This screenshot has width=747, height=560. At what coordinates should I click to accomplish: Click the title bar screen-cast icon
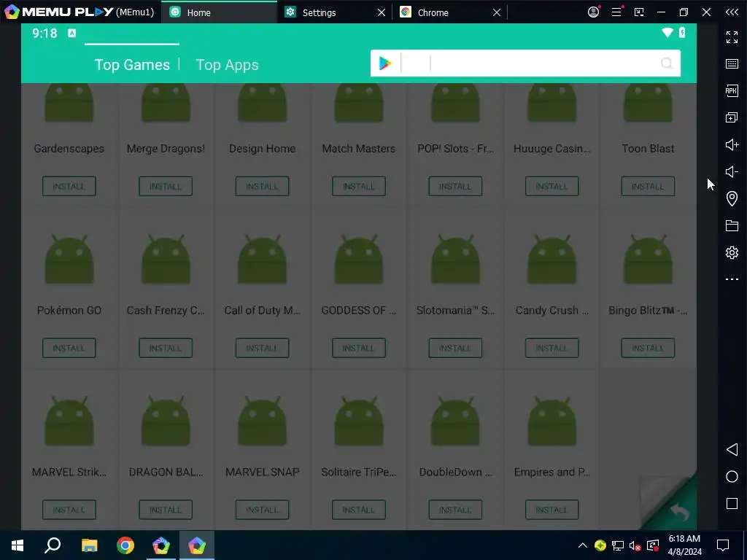[x=639, y=12]
